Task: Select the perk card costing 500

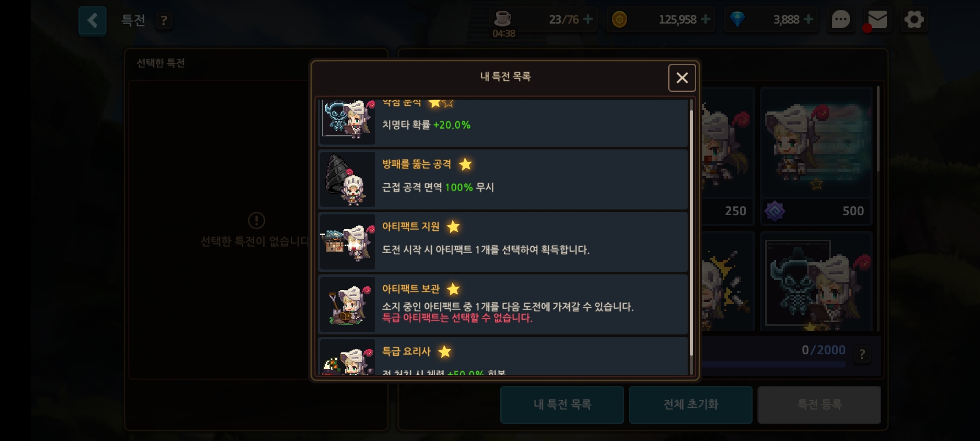Action: pos(816,156)
